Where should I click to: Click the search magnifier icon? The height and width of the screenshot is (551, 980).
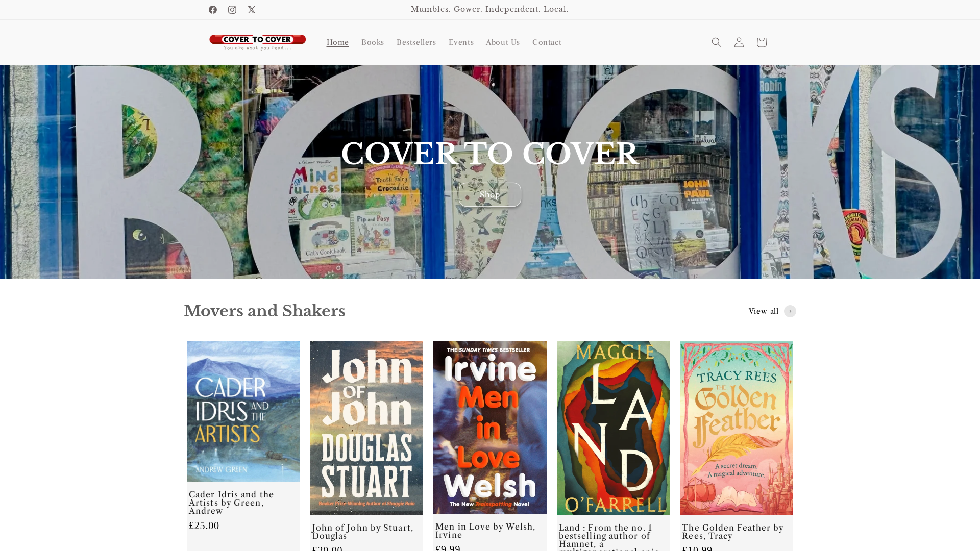tap(717, 42)
